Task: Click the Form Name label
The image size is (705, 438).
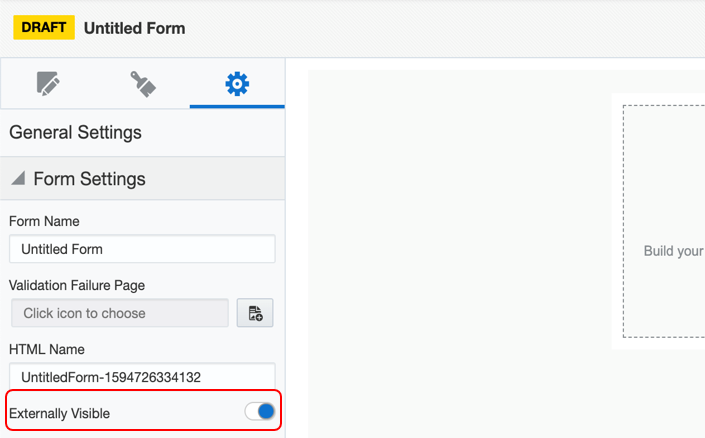Action: [44, 221]
